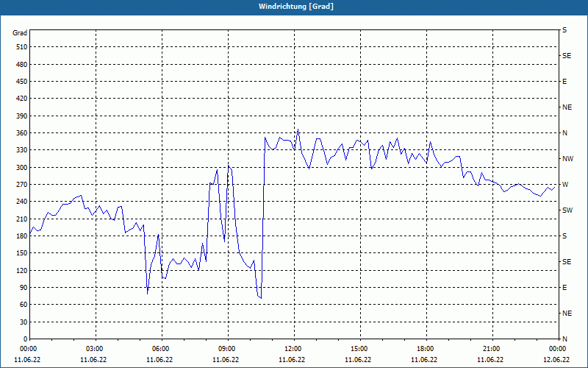
Task: Pick the 330 y-axis value
Action: click(x=22, y=150)
